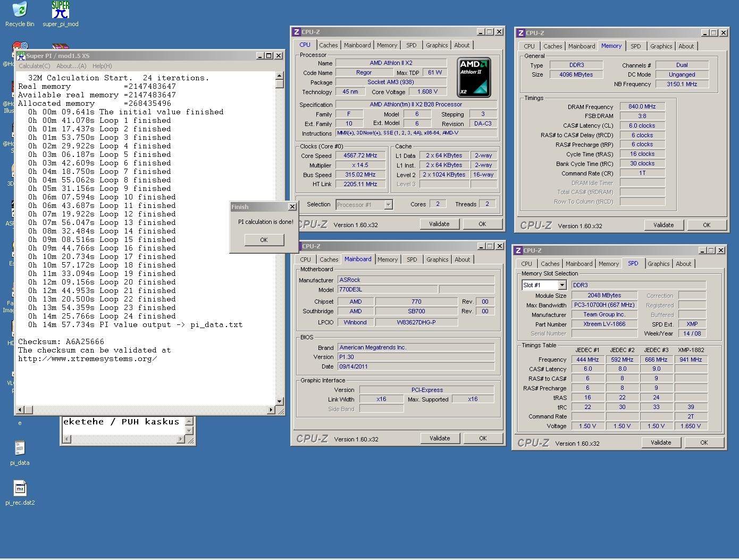
Task: Click the Core Speed value 4567.72 MHz
Action: pyautogui.click(x=361, y=156)
